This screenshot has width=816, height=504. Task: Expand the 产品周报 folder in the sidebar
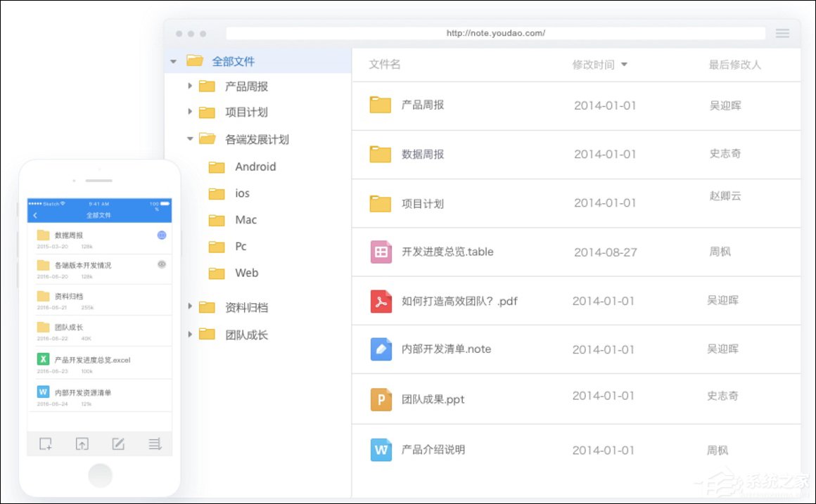coord(189,85)
